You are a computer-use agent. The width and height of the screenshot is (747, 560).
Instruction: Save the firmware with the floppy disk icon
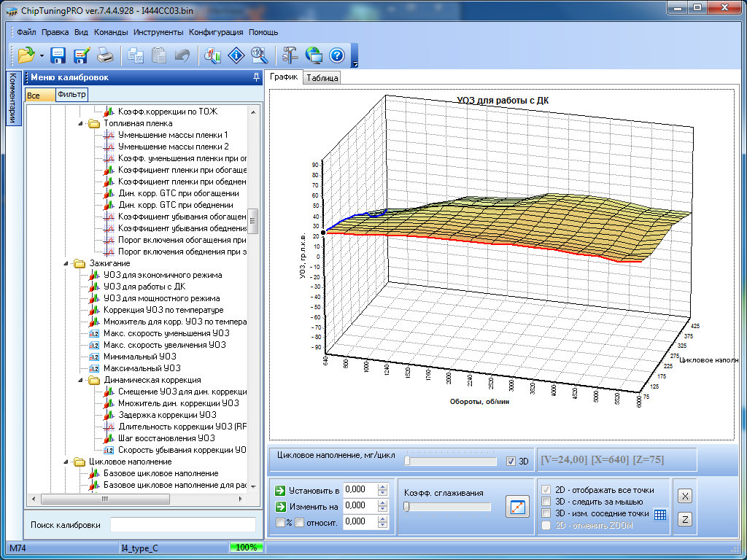click(58, 55)
